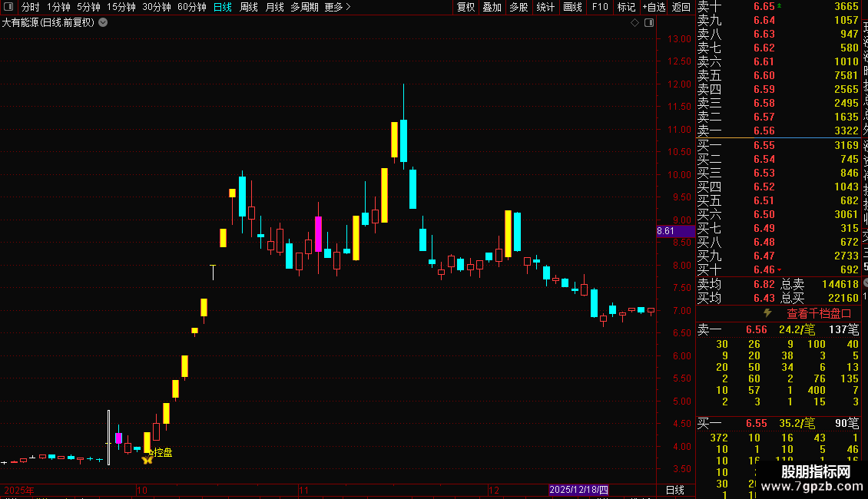Click the lightning bolt icon by 查看千档盘口

coord(767,313)
